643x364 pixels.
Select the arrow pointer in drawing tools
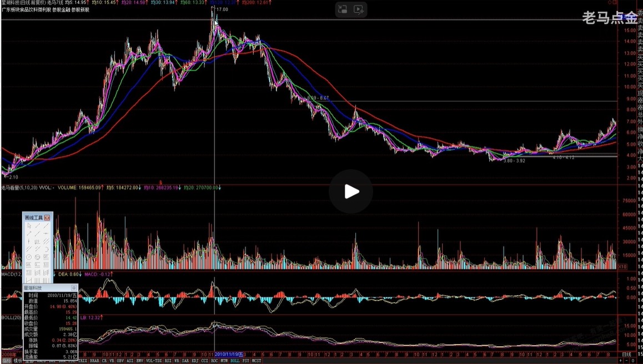[x=28, y=226]
